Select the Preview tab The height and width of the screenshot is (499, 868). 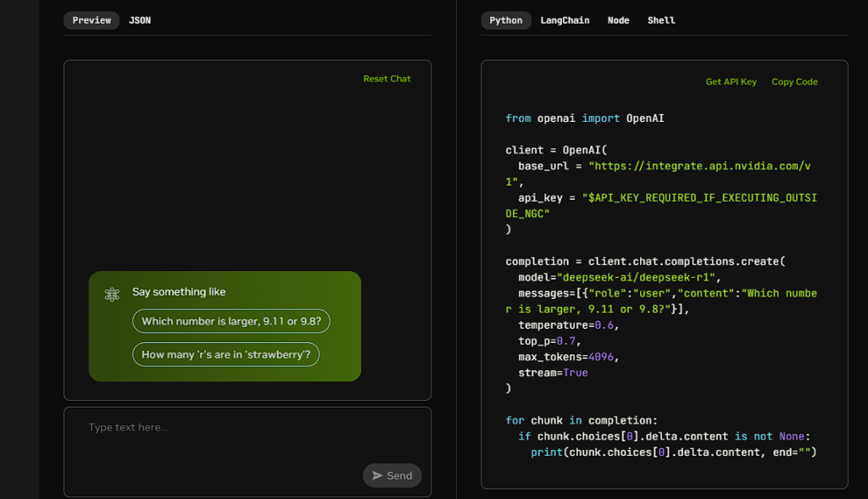[92, 20]
